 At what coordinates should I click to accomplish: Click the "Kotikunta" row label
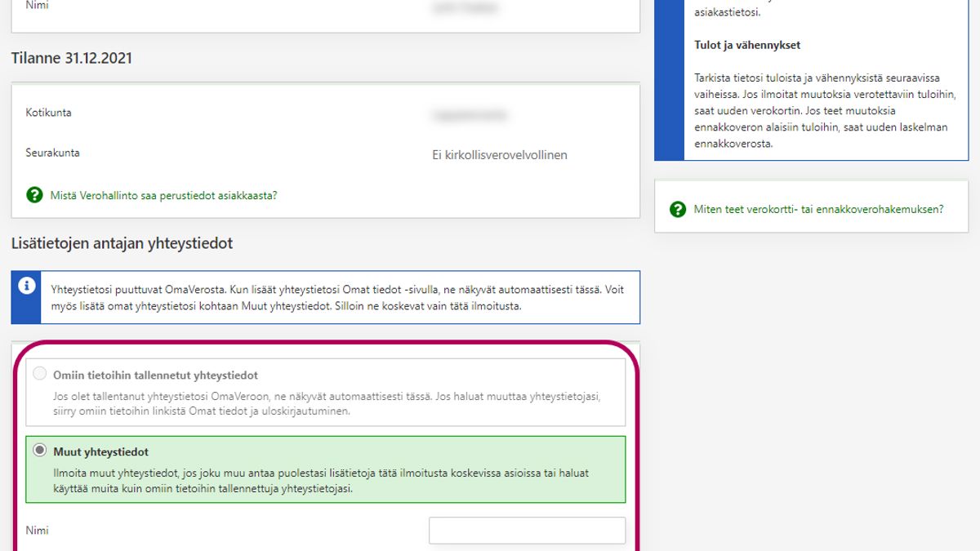click(48, 113)
